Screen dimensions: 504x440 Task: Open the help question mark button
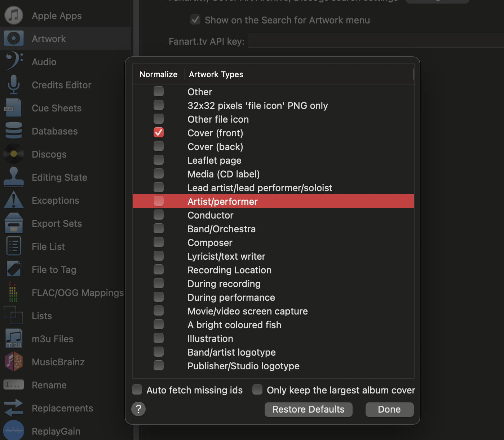point(138,409)
